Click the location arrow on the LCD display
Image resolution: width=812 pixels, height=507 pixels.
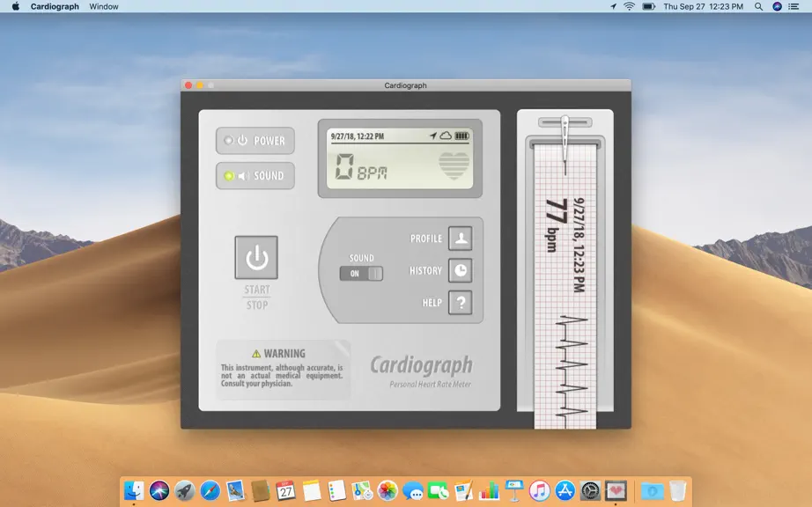pyautogui.click(x=433, y=136)
